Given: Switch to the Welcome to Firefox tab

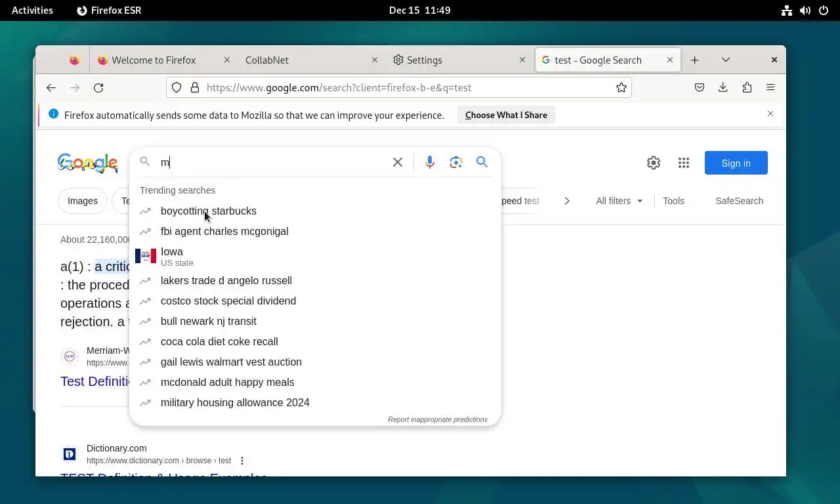Looking at the screenshot, I should [163, 60].
